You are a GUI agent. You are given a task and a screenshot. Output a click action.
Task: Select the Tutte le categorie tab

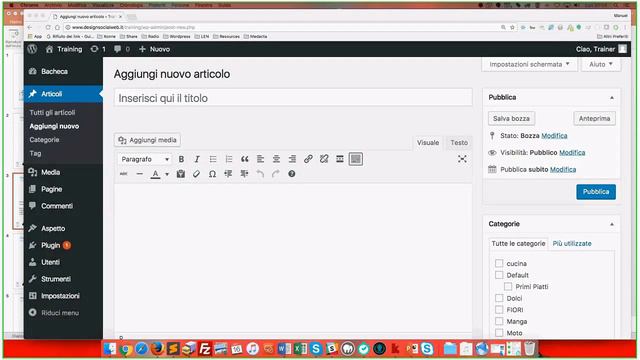(518, 243)
